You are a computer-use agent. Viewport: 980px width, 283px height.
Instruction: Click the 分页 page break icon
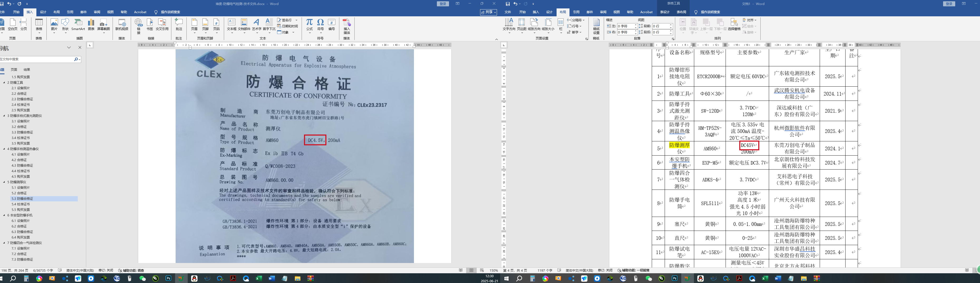tap(23, 25)
